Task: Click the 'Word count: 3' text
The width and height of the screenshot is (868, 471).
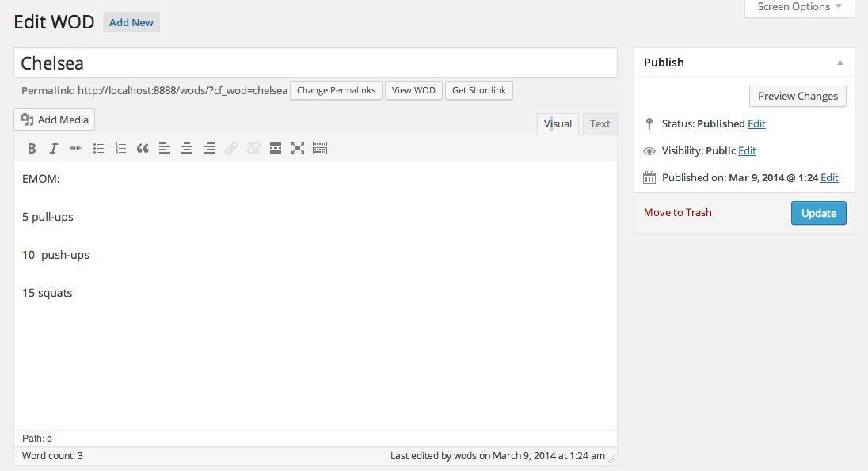Action: coord(52,456)
